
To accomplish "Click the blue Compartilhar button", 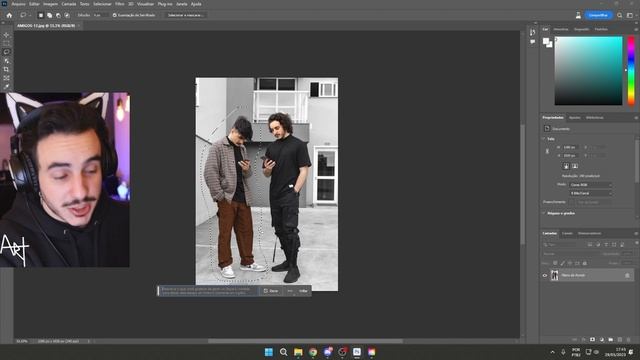I will pos(598,15).
